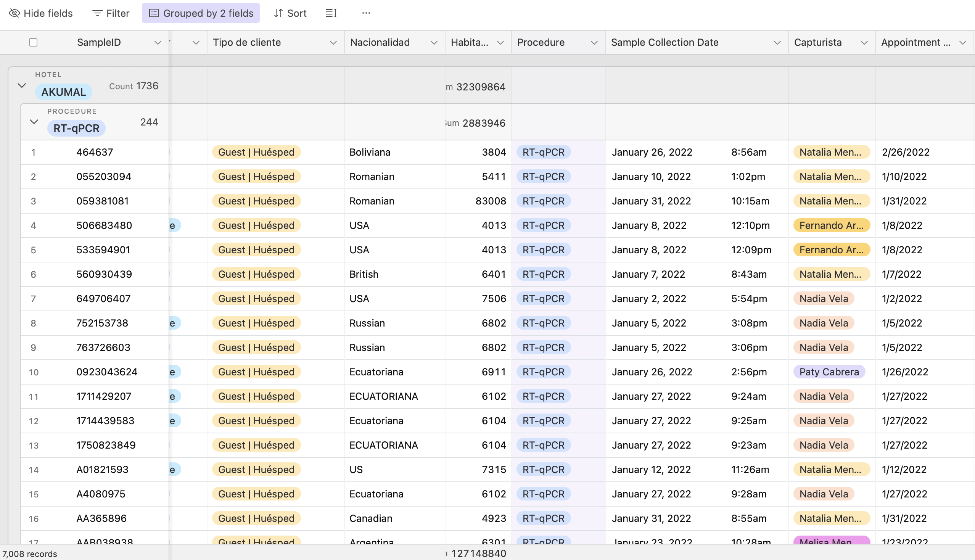The width and height of the screenshot is (975, 560).
Task: Toggle the select all records checkbox
Action: coord(33,42)
